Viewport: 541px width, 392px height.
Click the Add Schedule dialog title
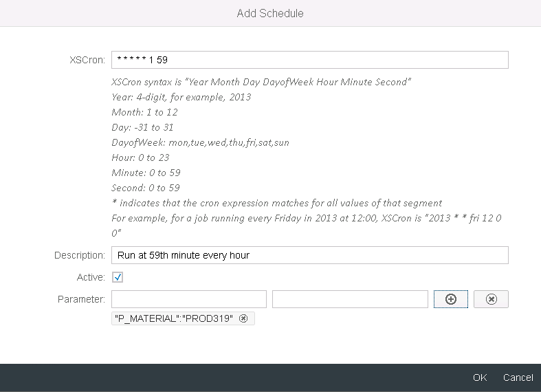tap(270, 13)
